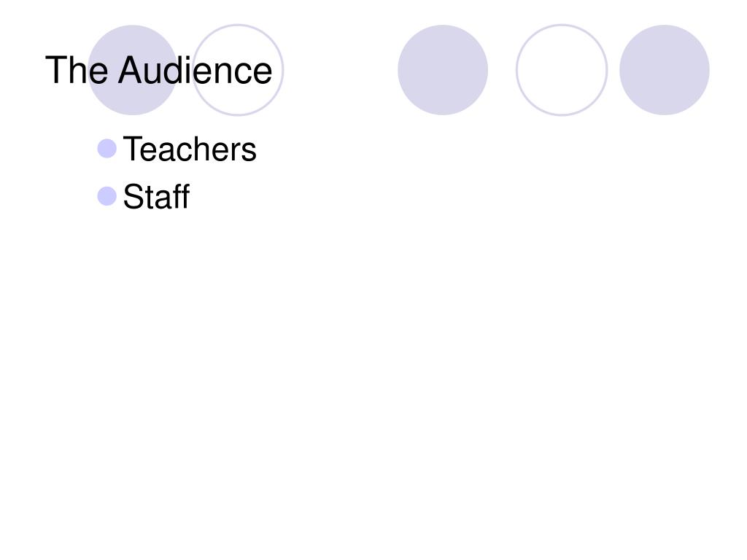
Task: Click the word "Audience" in the title
Action: (x=196, y=70)
